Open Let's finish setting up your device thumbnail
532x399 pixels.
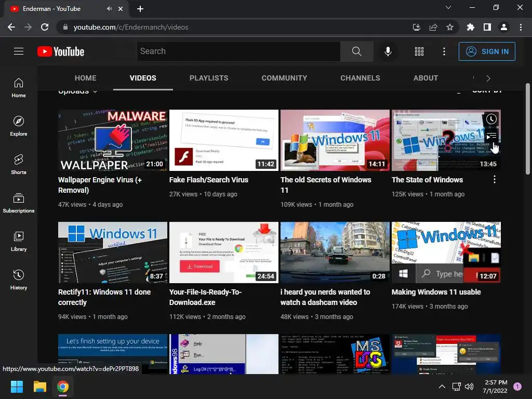click(113, 354)
